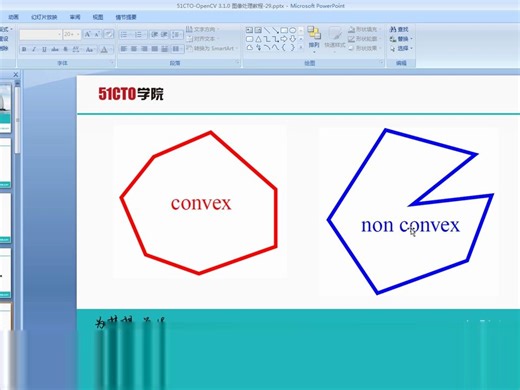520x390 pixels.
Task: Clear all text formatting
Action: pos(108,34)
